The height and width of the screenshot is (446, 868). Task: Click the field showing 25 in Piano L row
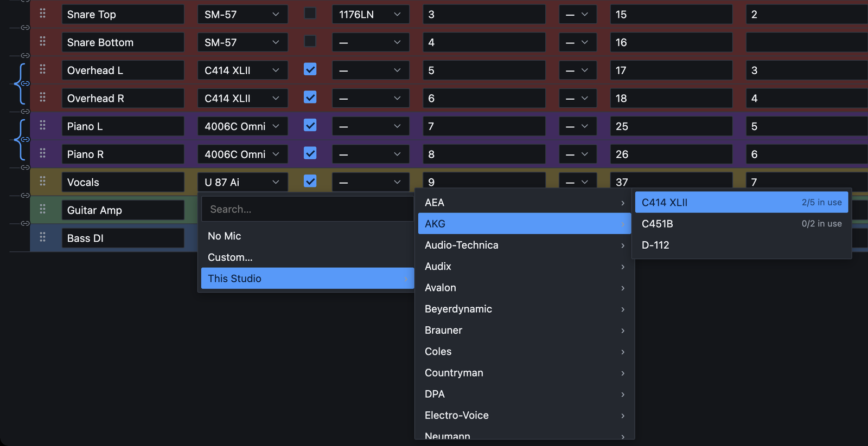(672, 126)
